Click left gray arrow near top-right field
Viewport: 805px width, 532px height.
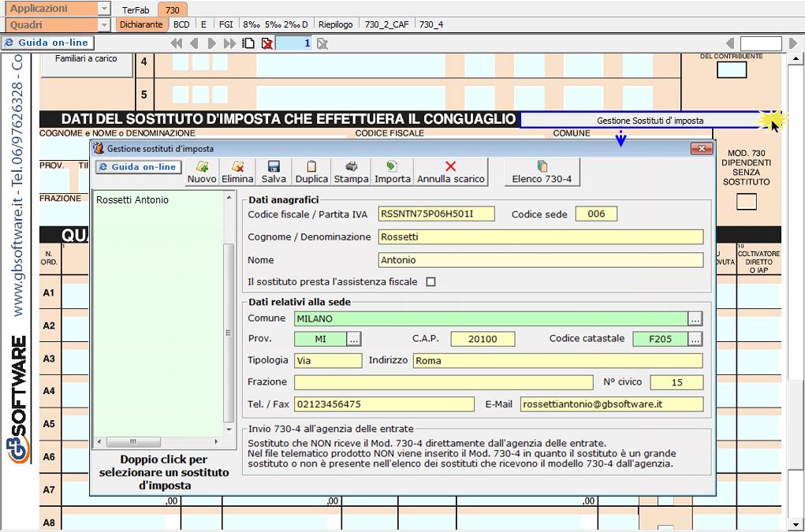click(x=730, y=43)
